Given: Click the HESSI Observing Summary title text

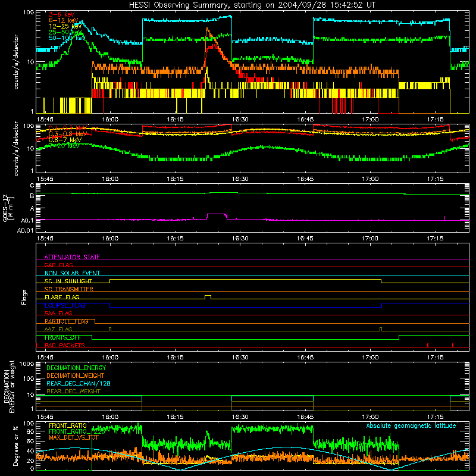Looking at the screenshot, I should [x=252, y=5].
